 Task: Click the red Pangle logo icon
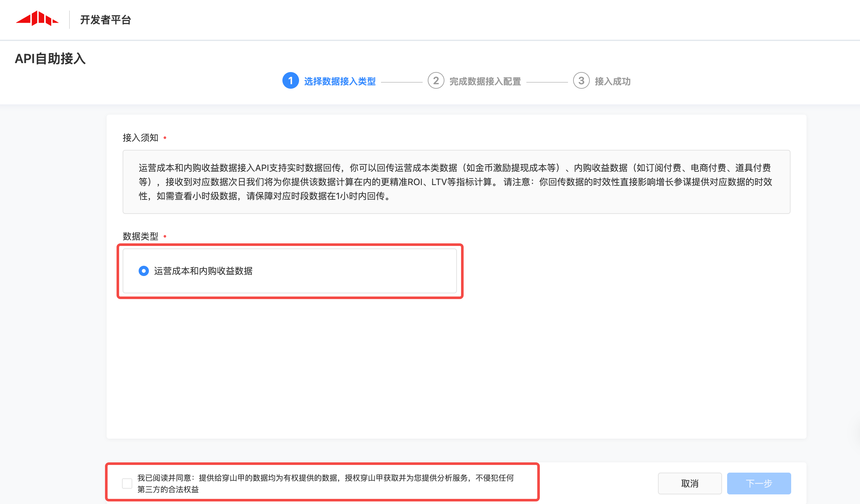[37, 19]
